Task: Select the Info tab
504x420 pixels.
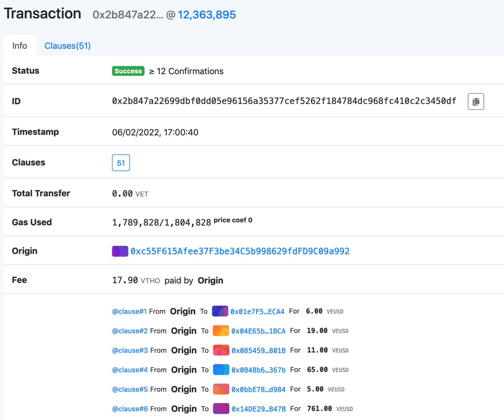Action: coord(20,46)
